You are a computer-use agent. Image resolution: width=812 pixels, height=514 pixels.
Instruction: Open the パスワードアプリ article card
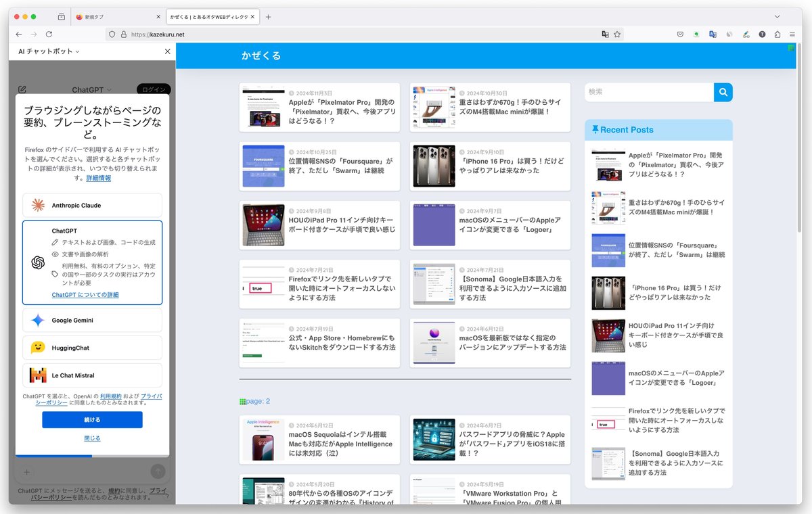click(x=490, y=440)
